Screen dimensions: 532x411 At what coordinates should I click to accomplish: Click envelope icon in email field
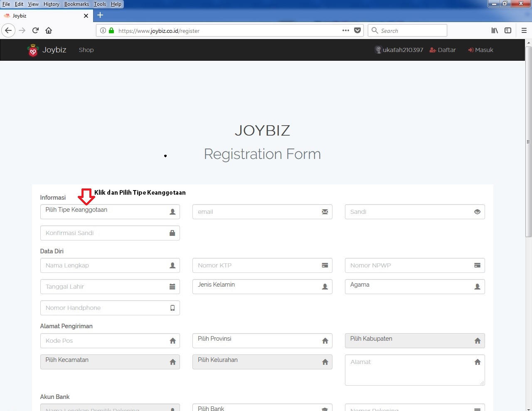[325, 212]
